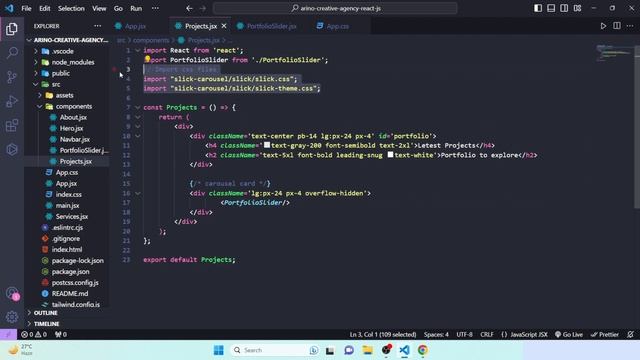Viewport: 640px width, 360px height.
Task: Expand the .vscode folder
Action: click(x=62, y=51)
